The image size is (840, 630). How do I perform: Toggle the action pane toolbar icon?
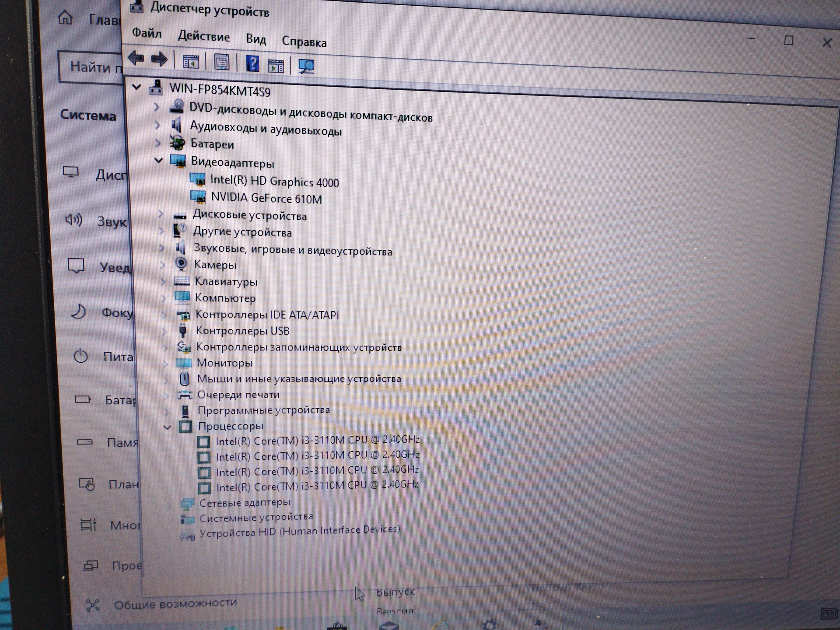click(x=276, y=66)
